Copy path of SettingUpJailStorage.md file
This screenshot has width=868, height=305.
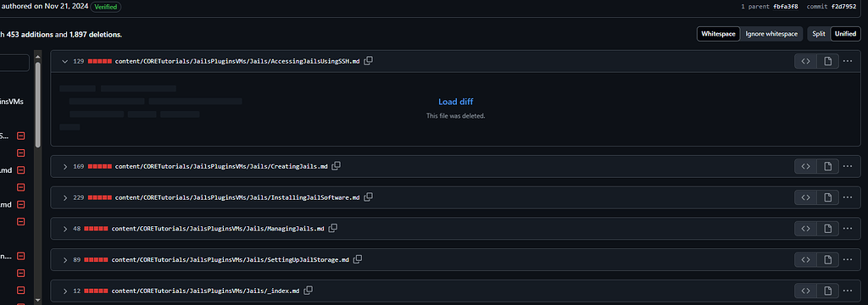point(358,259)
